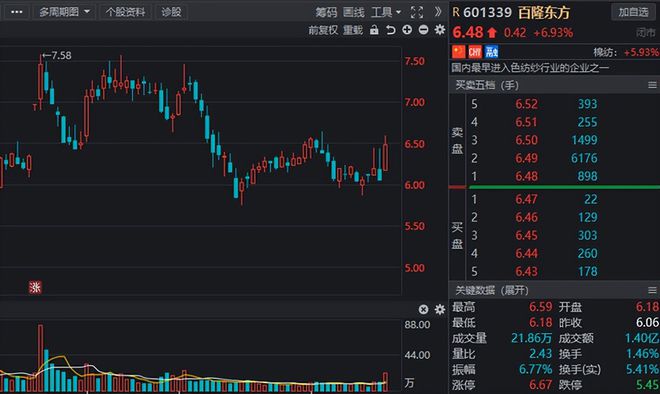Click the 涨停 value 6.67
The height and width of the screenshot is (394, 660).
point(540,385)
